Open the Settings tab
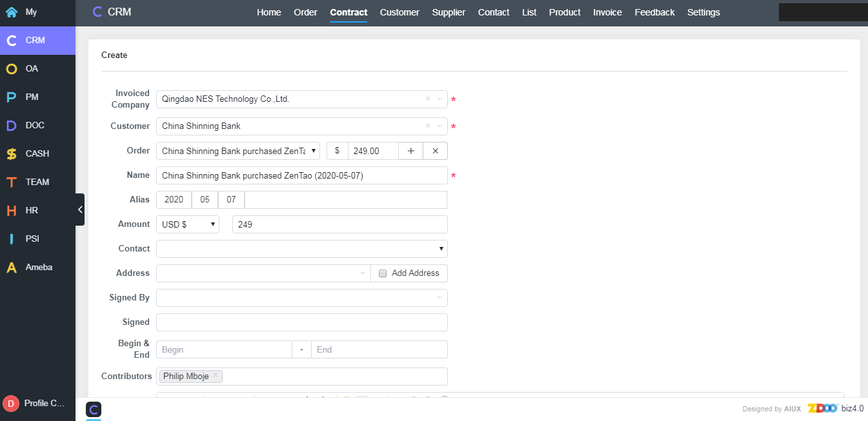This screenshot has width=868, height=421. (x=703, y=12)
